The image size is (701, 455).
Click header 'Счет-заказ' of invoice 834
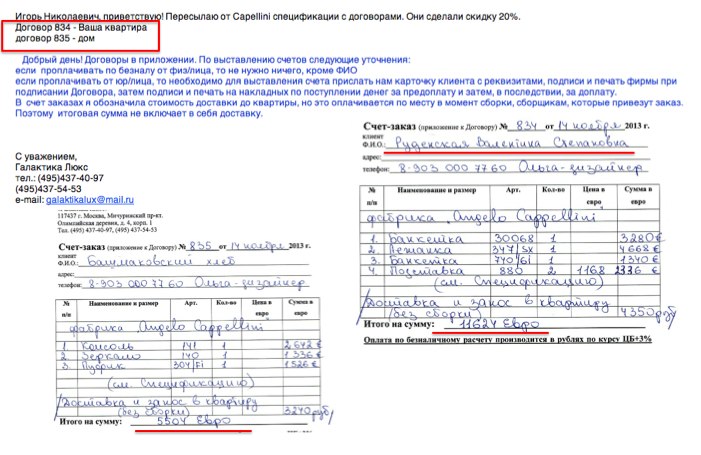click(x=389, y=126)
